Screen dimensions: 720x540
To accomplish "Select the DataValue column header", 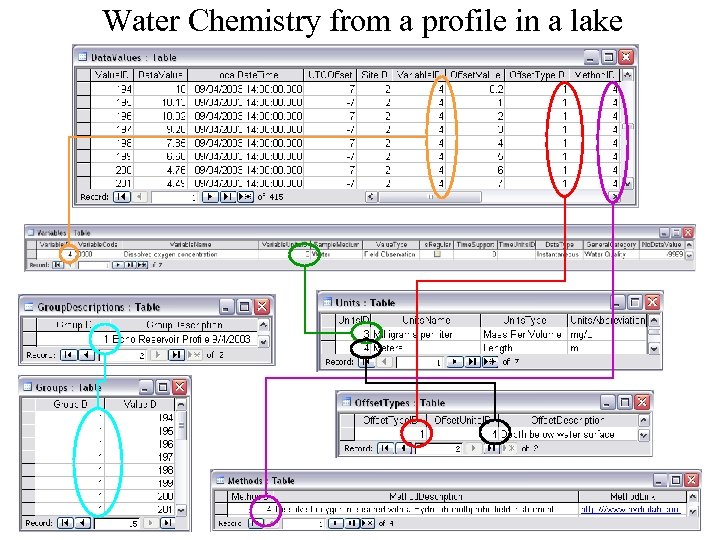I will [x=160, y=74].
